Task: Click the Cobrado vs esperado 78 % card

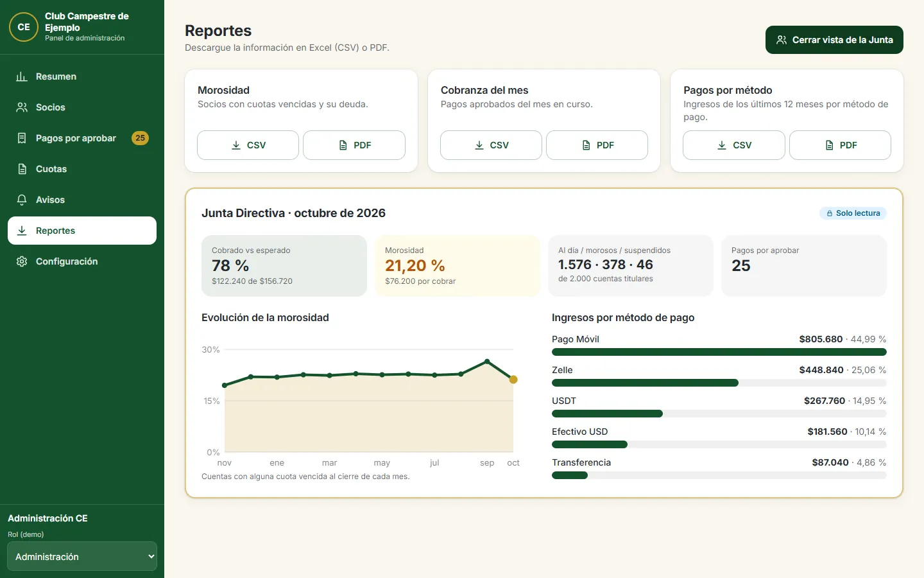Action: click(x=284, y=266)
